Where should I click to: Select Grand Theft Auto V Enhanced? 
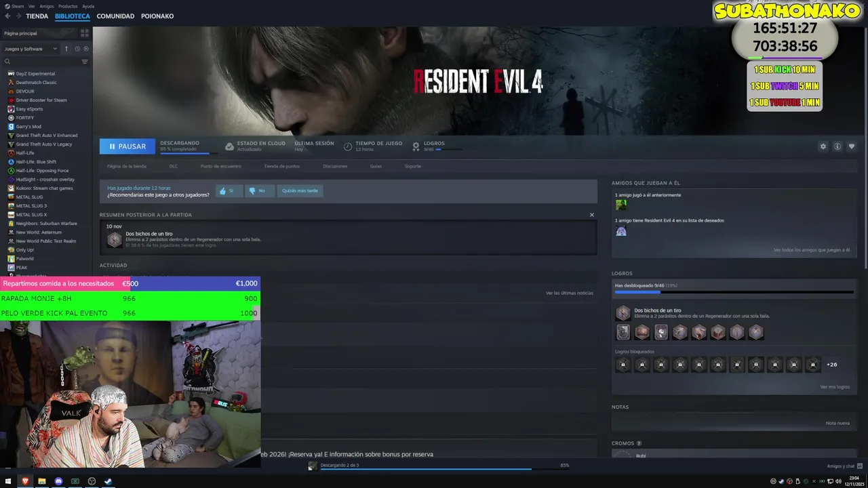click(x=47, y=135)
